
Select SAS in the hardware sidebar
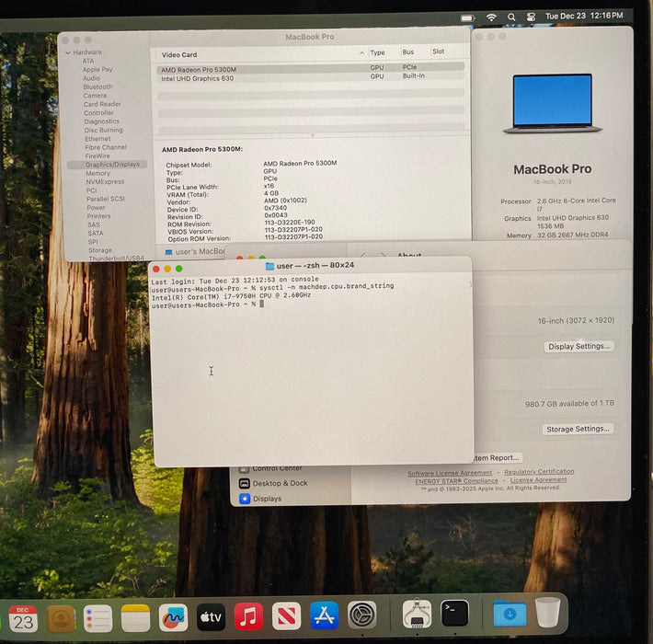click(x=94, y=225)
